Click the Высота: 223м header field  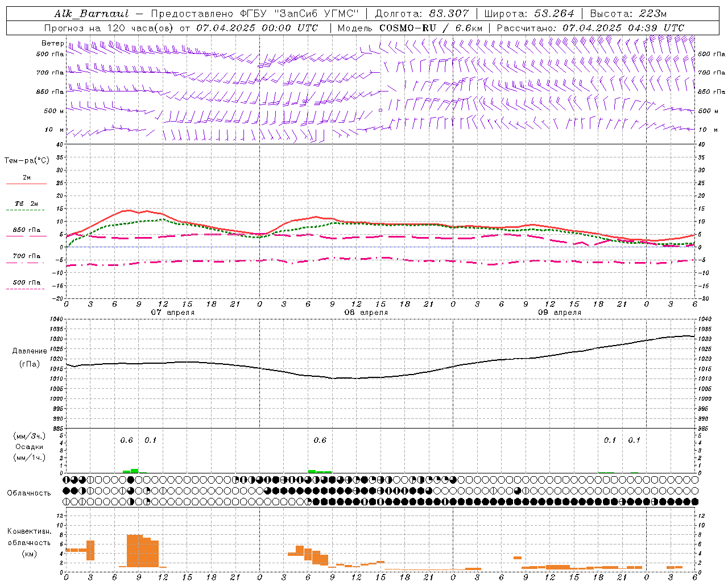pyautogui.click(x=628, y=14)
